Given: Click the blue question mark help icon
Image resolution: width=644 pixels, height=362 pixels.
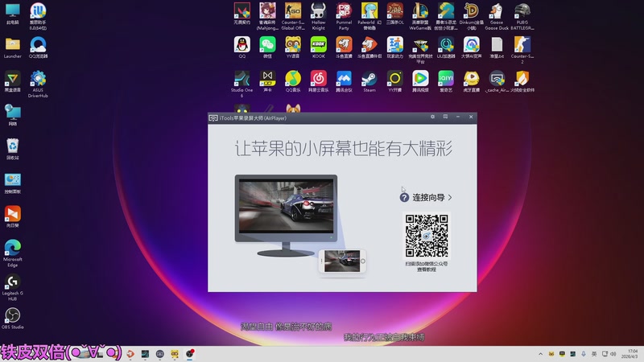Looking at the screenshot, I should [404, 197].
